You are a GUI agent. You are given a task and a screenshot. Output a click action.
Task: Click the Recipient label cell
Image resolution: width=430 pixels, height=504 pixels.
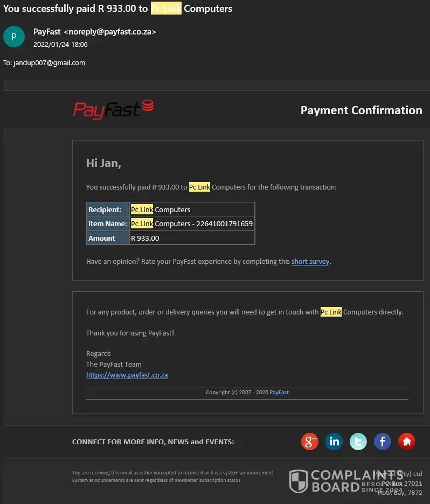point(108,209)
